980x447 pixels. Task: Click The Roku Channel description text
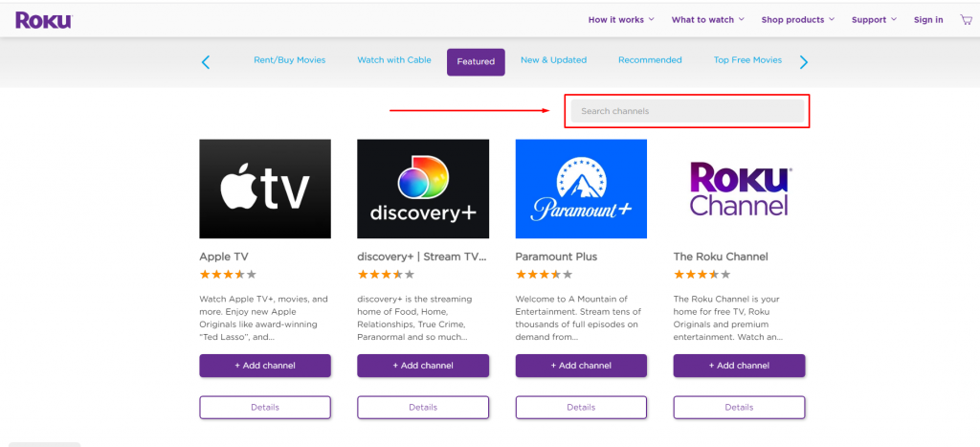tap(728, 318)
